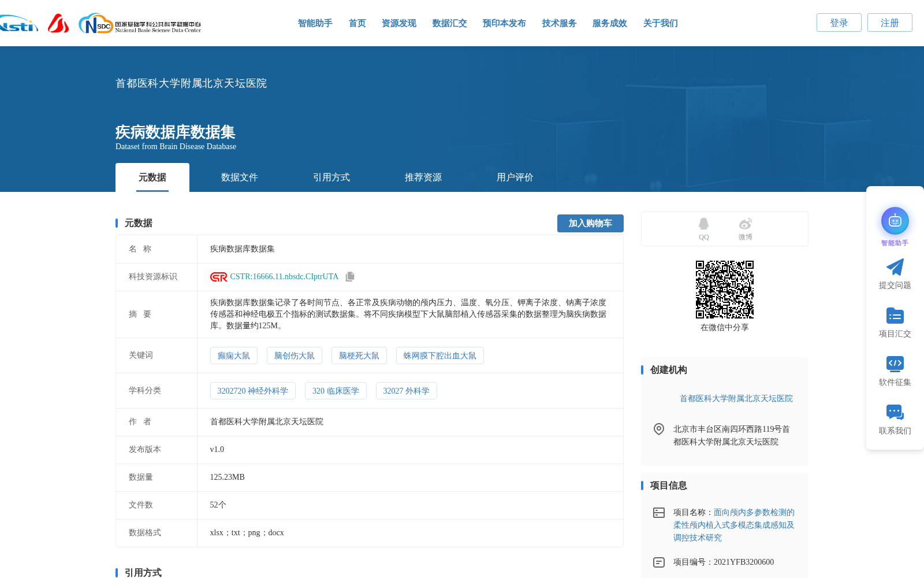The width and height of the screenshot is (924, 578).
Task: Open the CSTR:16666.11.nbsdc.CIptrUTA link
Action: click(284, 277)
